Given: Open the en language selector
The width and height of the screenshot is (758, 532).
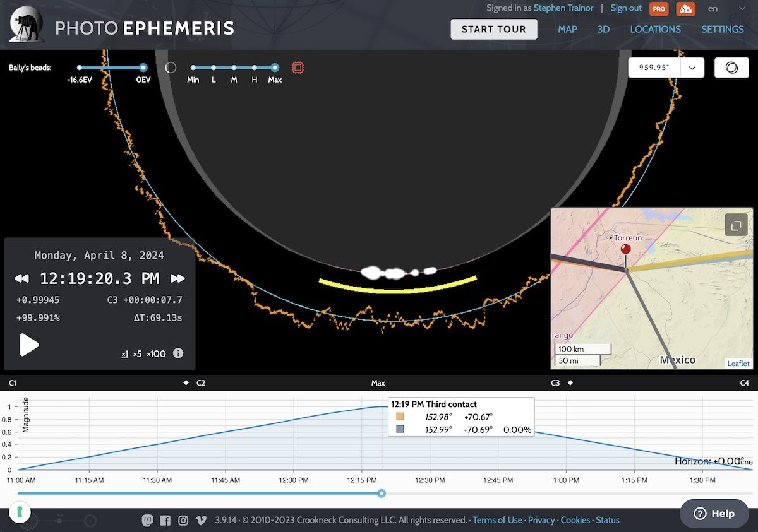Looking at the screenshot, I should point(726,9).
